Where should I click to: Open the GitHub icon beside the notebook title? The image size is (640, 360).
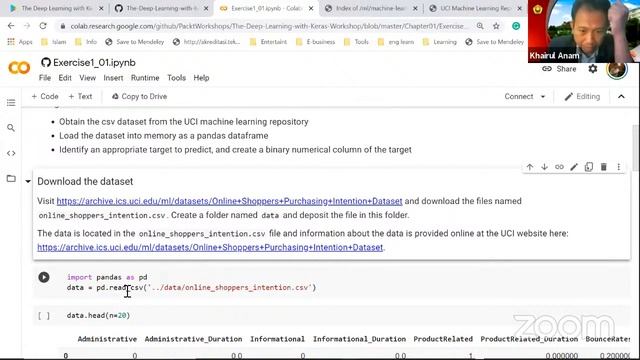(45, 62)
